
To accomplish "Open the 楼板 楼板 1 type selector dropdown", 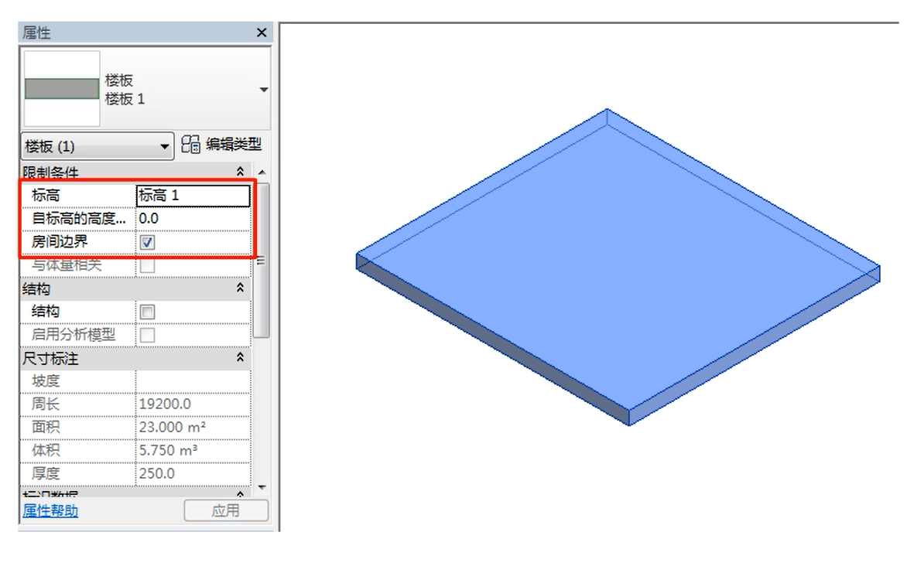I will [264, 90].
